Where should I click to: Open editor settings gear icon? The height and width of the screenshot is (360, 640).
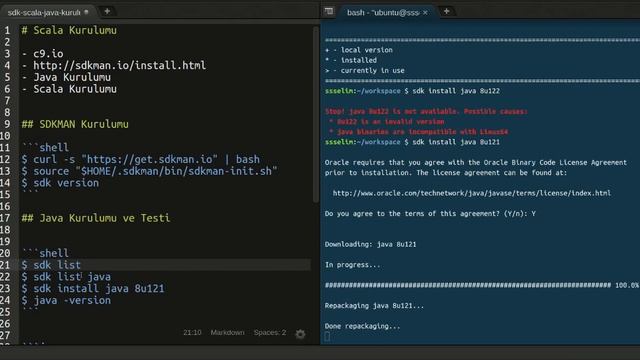(300, 334)
